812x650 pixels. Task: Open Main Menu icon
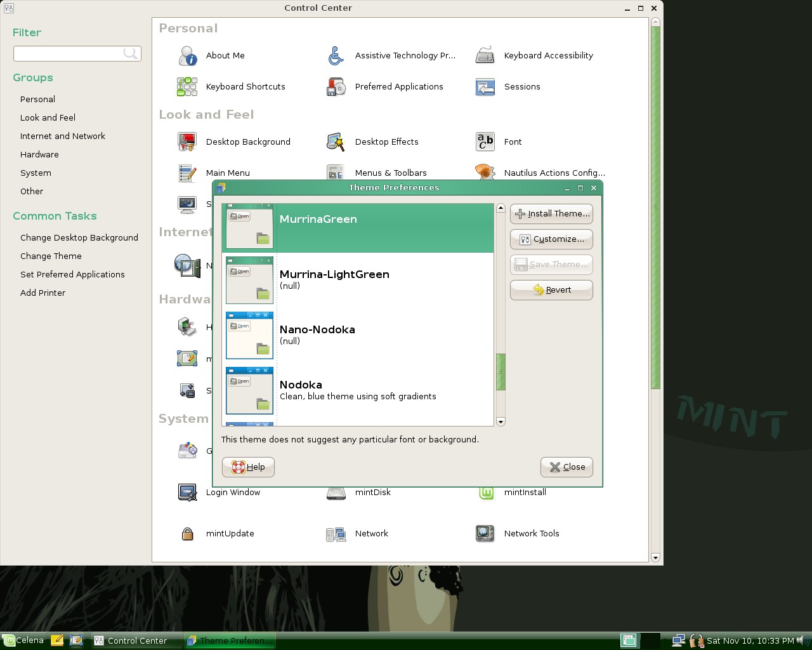coord(188,173)
